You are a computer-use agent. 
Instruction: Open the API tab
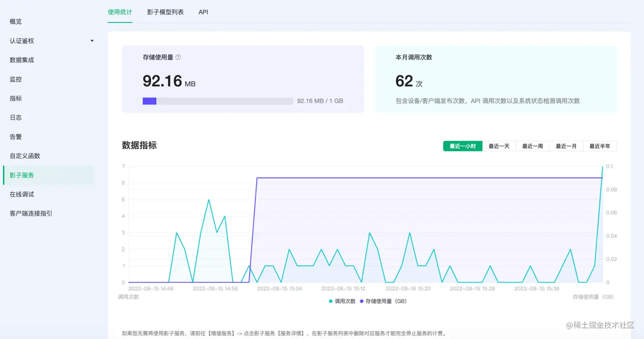point(203,12)
